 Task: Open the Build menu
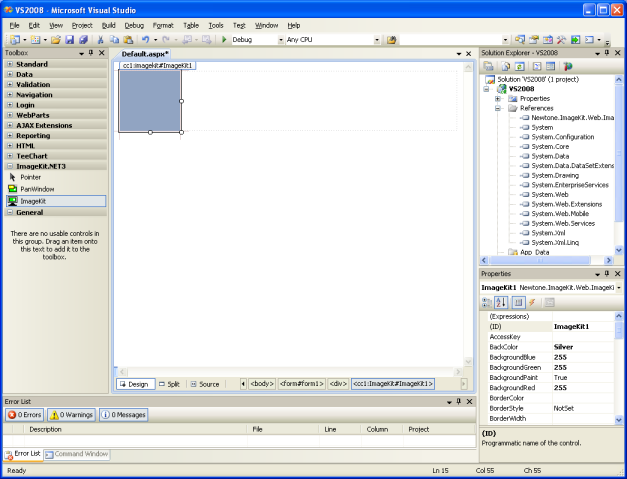pyautogui.click(x=108, y=26)
